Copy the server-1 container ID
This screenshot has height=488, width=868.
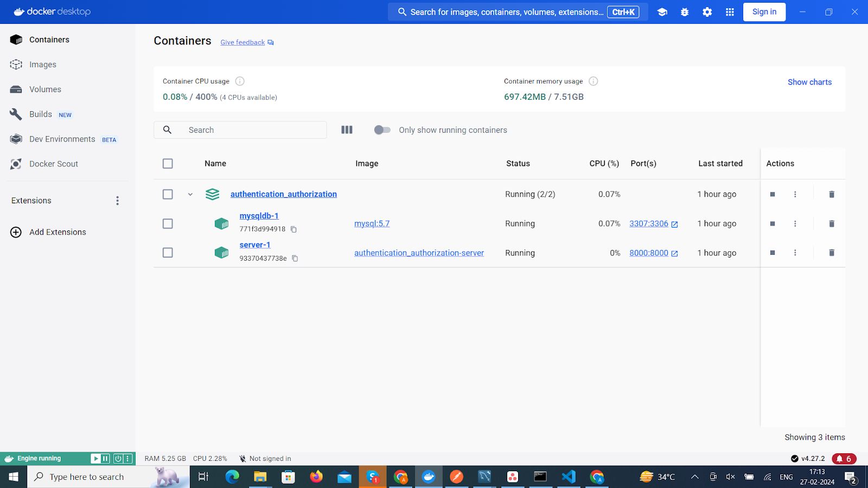tap(295, 259)
